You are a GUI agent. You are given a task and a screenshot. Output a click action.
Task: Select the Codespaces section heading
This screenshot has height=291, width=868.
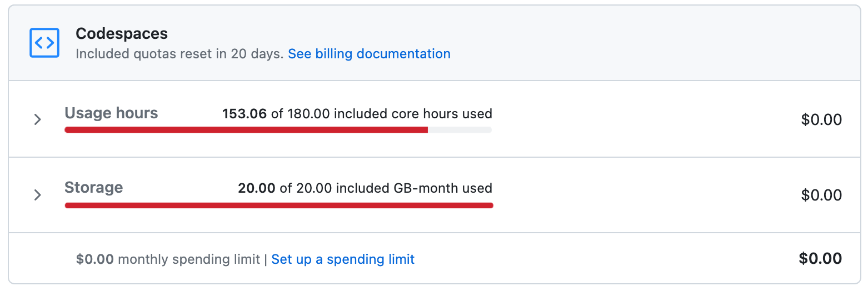coord(122,34)
